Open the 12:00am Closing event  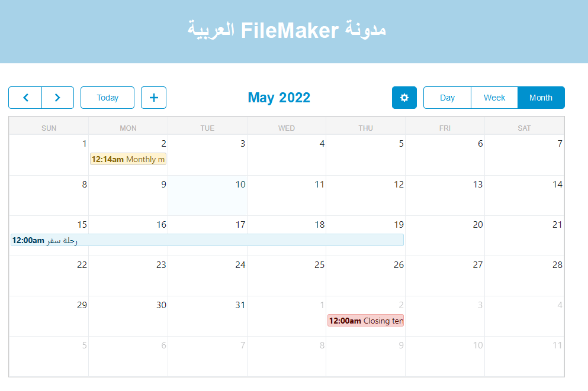tap(365, 321)
